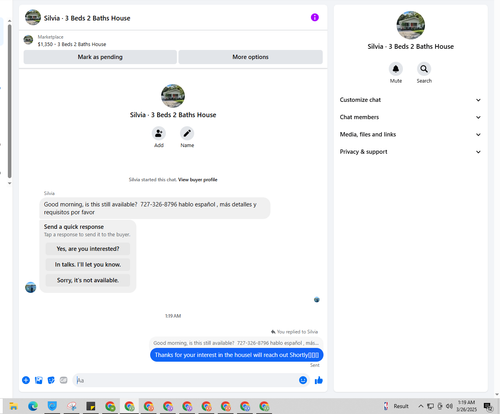
Task: Show hidden system tray icons
Action: click(421, 406)
